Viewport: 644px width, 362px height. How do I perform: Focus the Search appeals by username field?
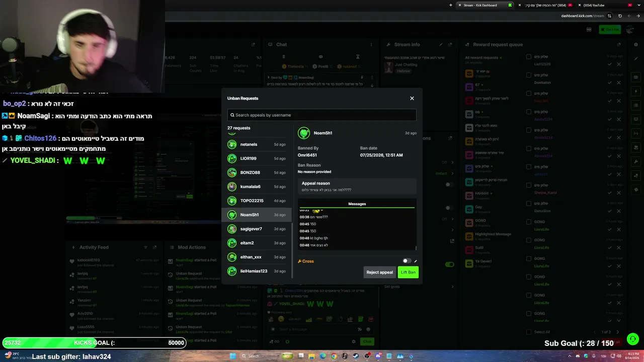point(322,115)
